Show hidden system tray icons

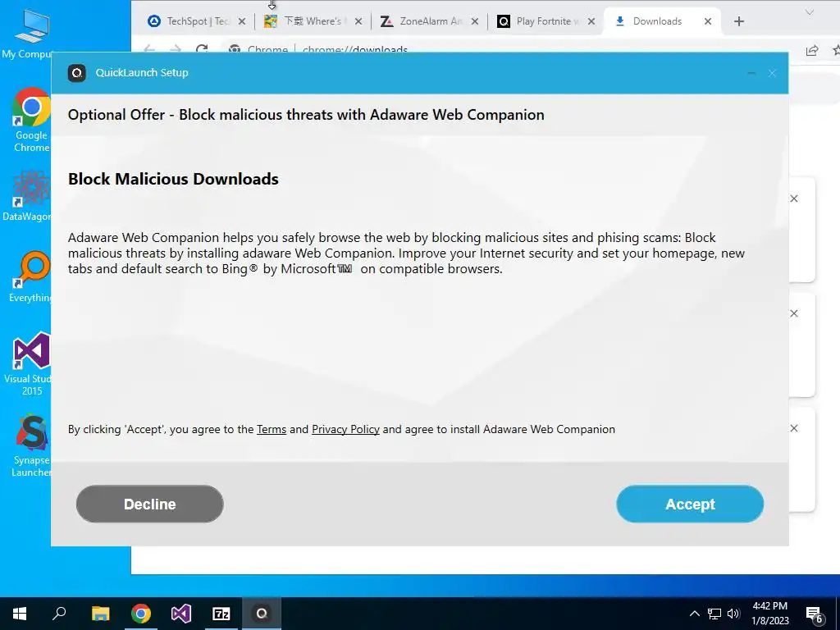(x=694, y=614)
